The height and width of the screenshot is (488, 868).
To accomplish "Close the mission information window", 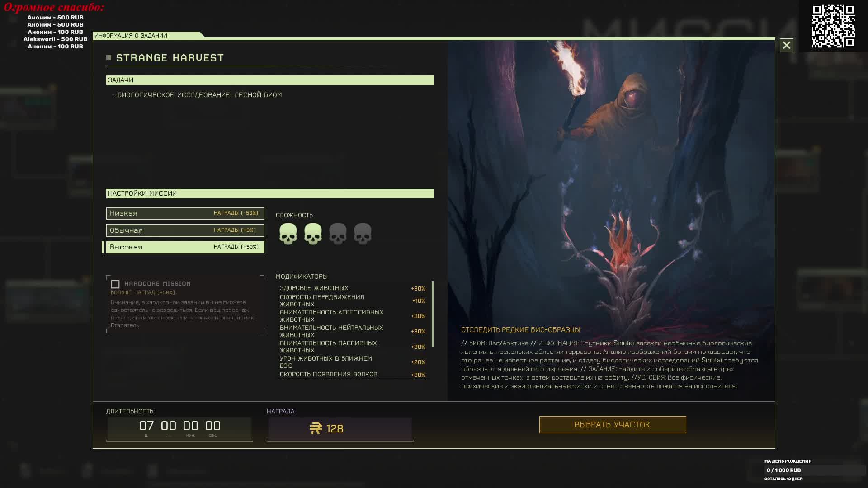I will pyautogui.click(x=786, y=45).
